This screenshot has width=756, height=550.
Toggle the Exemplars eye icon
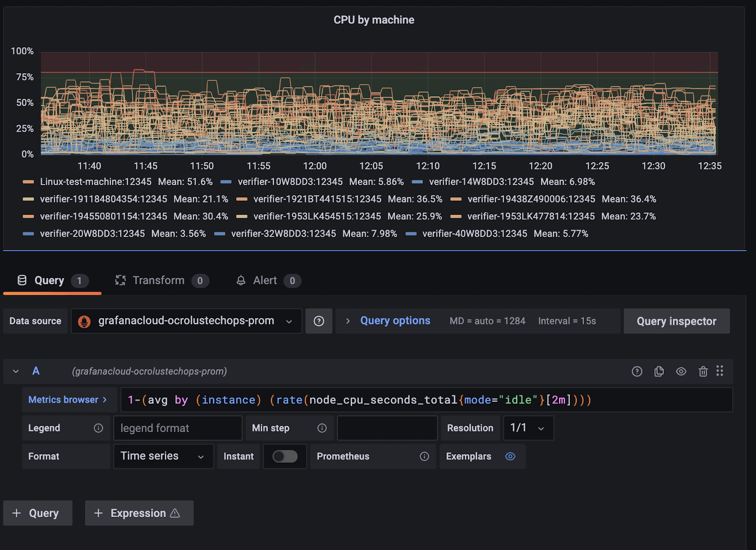(510, 457)
